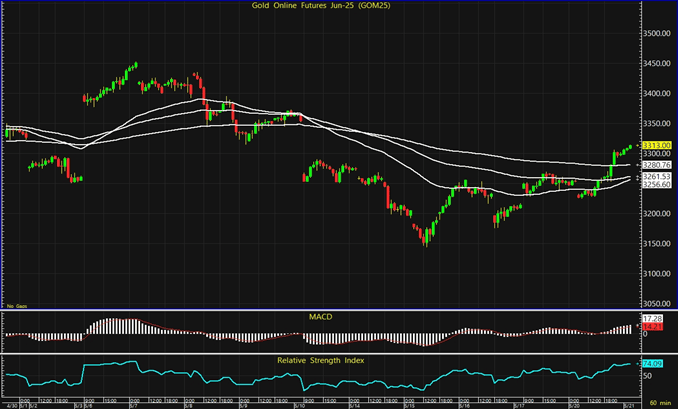The image size is (678, 409).
Task: Click the No Gaps label
Action: point(16,304)
